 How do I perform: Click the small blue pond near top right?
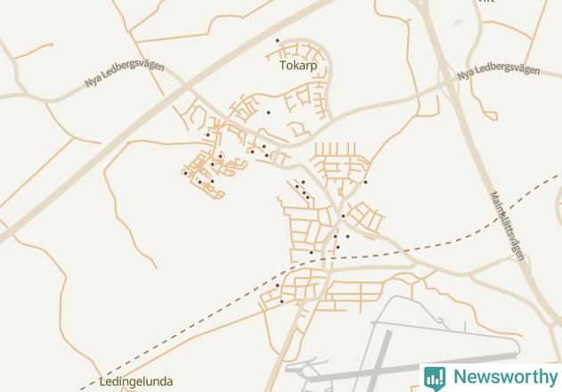459,22
